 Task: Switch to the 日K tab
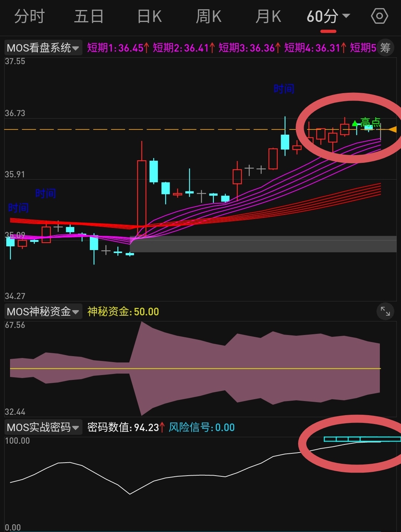pyautogui.click(x=149, y=16)
